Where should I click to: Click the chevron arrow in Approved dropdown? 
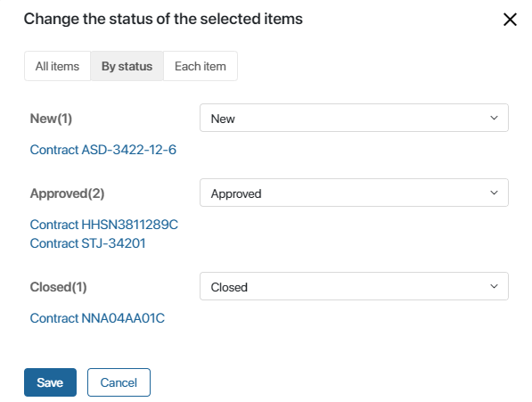[494, 193]
